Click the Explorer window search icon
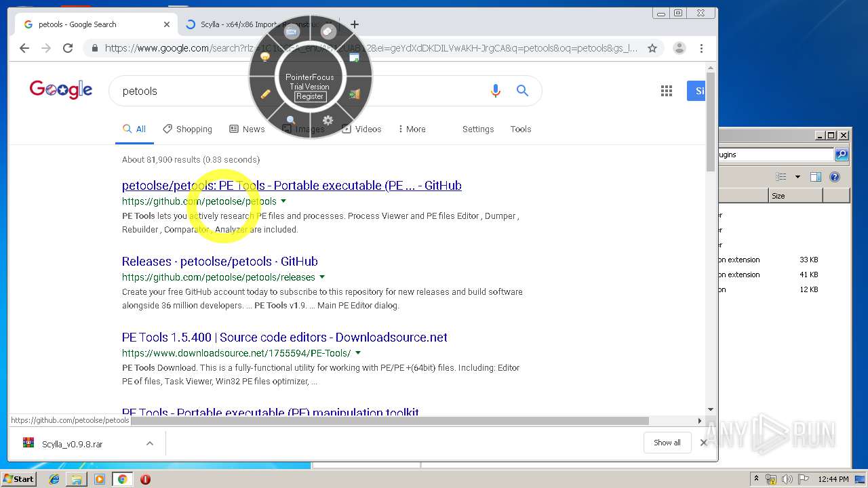This screenshot has width=868, height=488. pyautogui.click(x=842, y=155)
